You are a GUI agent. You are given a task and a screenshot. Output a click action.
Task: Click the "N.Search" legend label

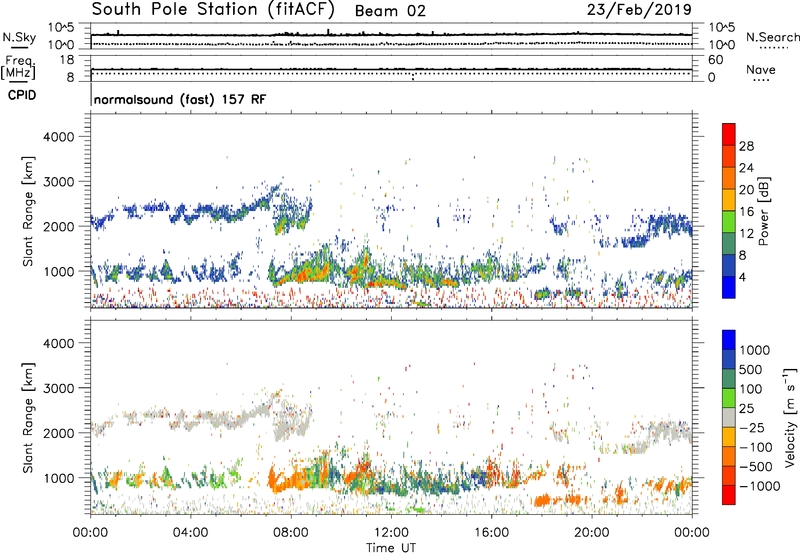pyautogui.click(x=772, y=37)
